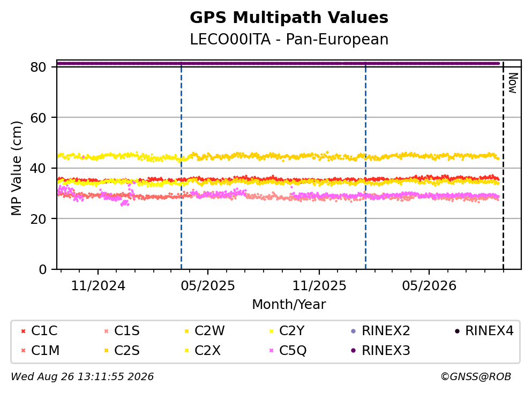
Task: Click the C1M legend marker
Action: click(x=23, y=351)
